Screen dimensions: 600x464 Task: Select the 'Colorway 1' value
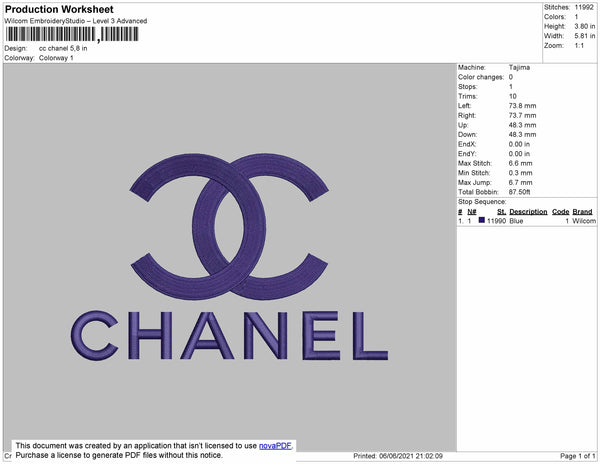(x=56, y=58)
